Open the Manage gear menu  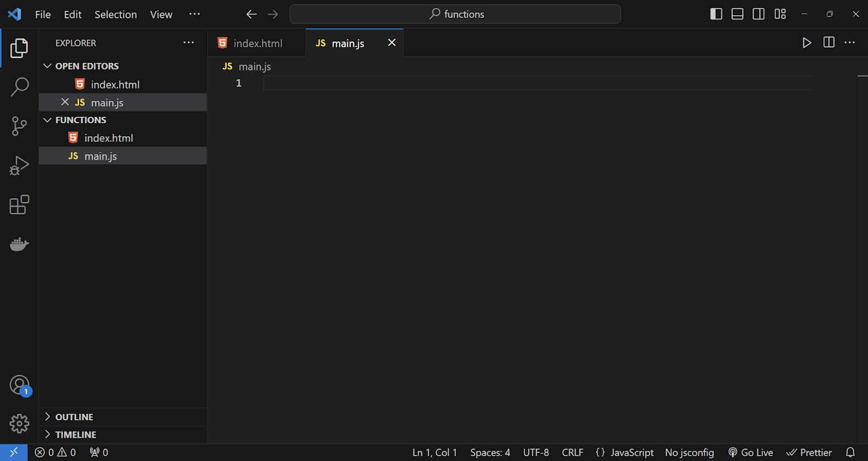coord(19,424)
